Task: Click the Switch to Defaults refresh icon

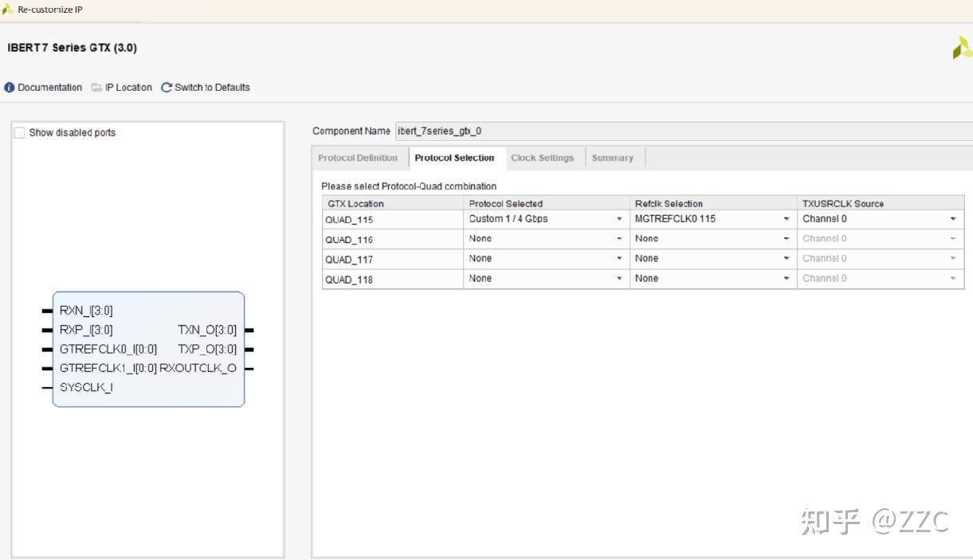Action: (167, 88)
